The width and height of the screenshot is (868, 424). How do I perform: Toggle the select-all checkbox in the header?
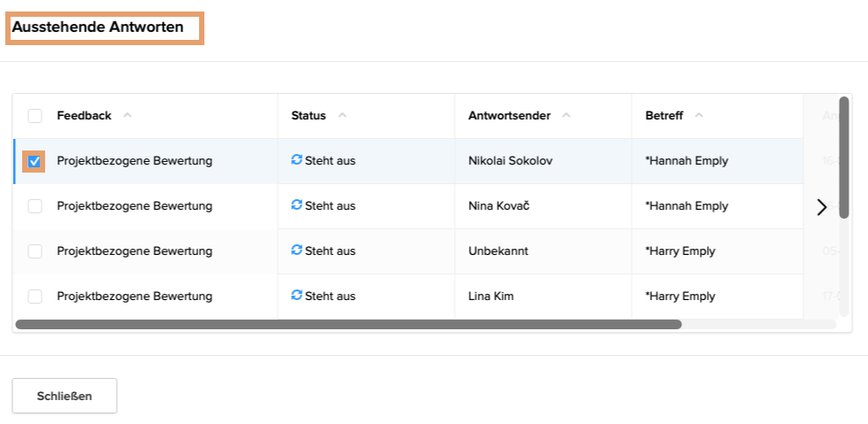click(x=35, y=116)
